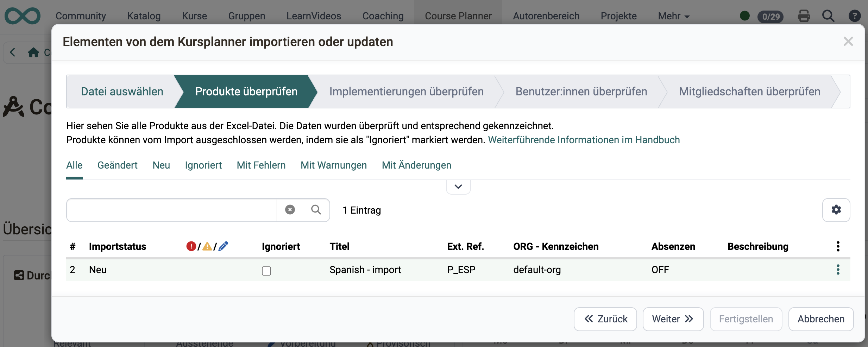Show Ignoriert entries tab

[203, 165]
